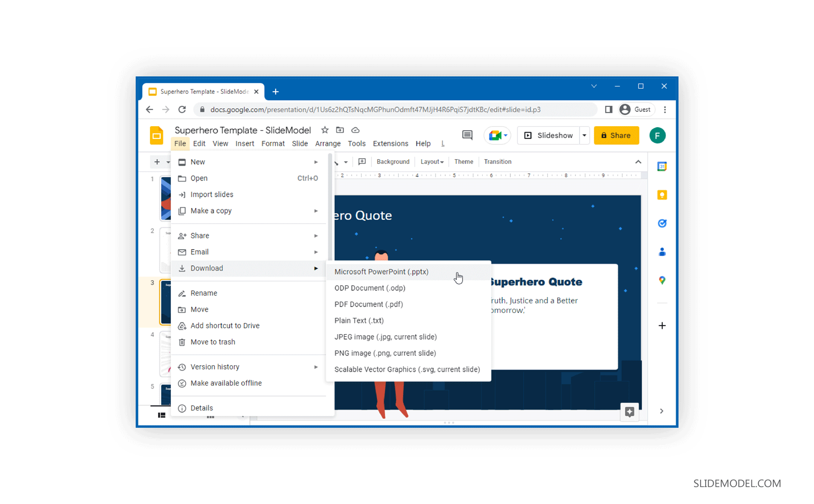Expand the Email submenu
Screen dimensions: 814x504
coord(316,252)
